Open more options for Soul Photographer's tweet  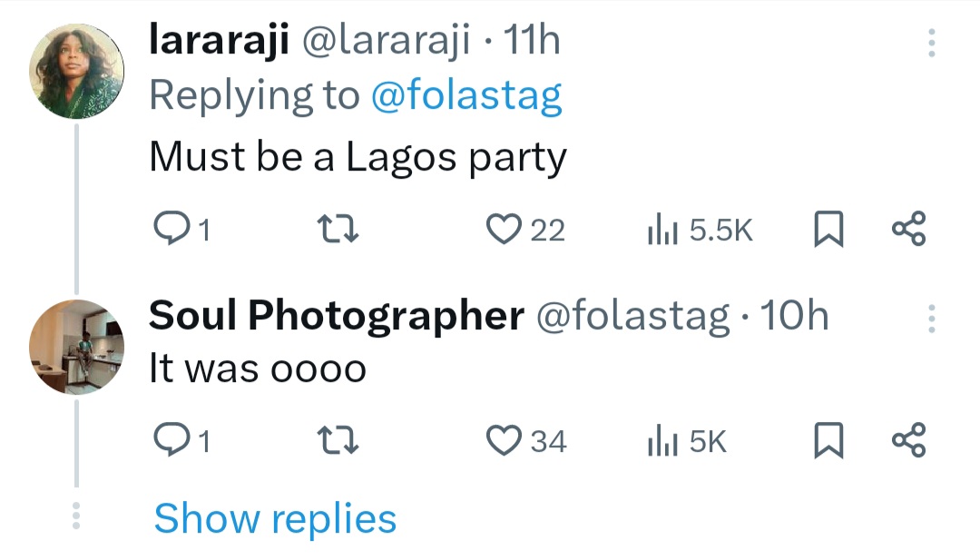coord(932,318)
